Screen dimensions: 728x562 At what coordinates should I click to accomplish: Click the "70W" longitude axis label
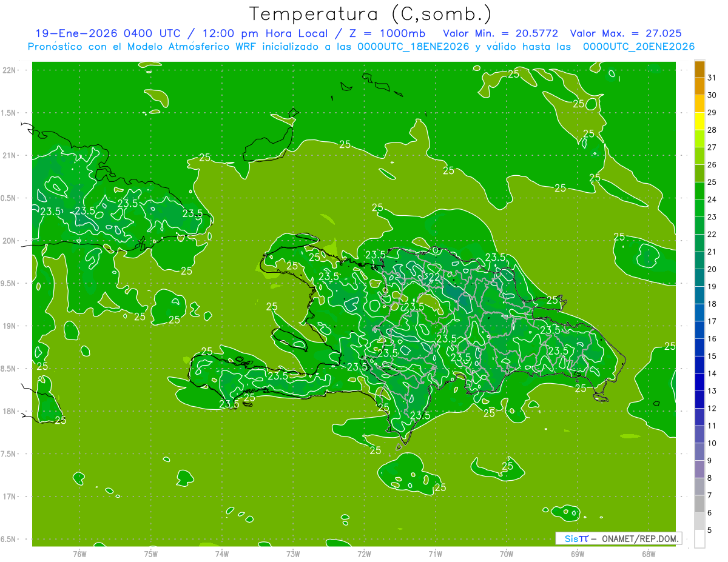point(507,554)
